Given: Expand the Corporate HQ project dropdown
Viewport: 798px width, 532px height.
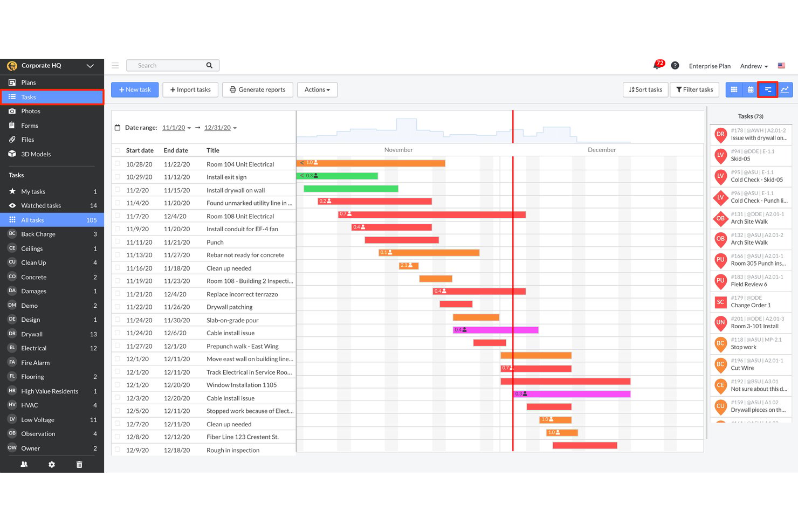Looking at the screenshot, I should pyautogui.click(x=90, y=66).
